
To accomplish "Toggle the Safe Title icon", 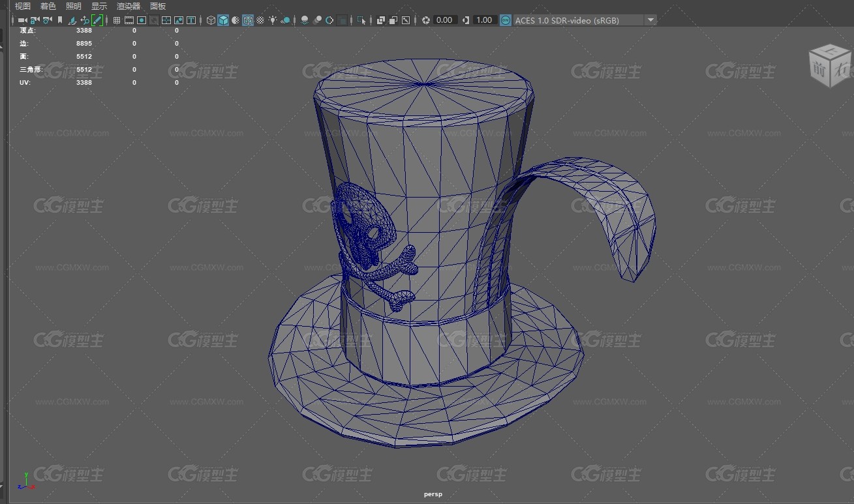I will point(191,20).
